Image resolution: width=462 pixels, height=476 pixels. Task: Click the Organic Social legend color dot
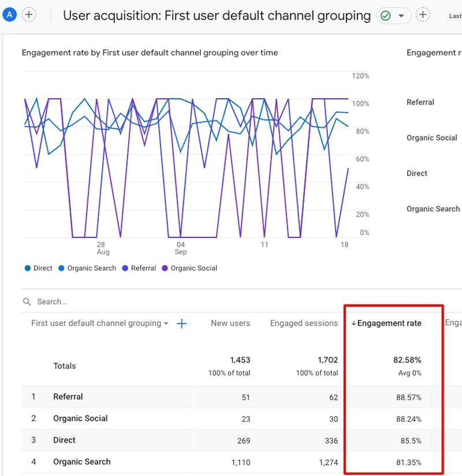point(165,268)
